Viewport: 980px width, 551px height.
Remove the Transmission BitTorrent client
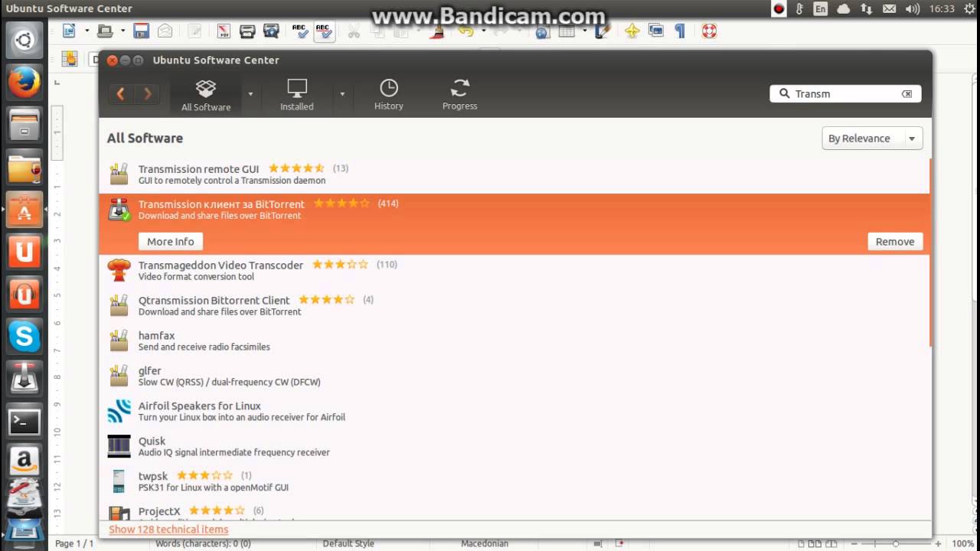tap(895, 241)
